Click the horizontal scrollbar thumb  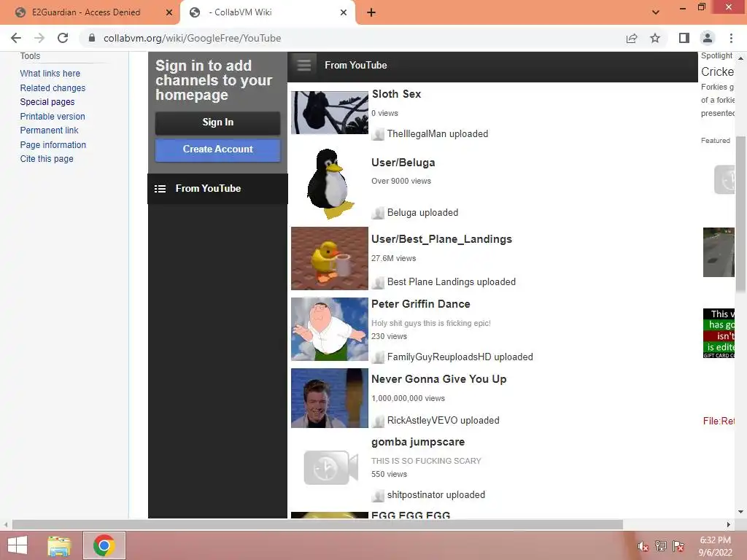click(317, 524)
